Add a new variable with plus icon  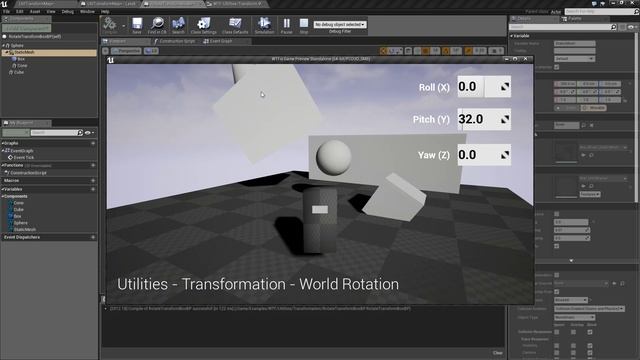click(x=93, y=189)
